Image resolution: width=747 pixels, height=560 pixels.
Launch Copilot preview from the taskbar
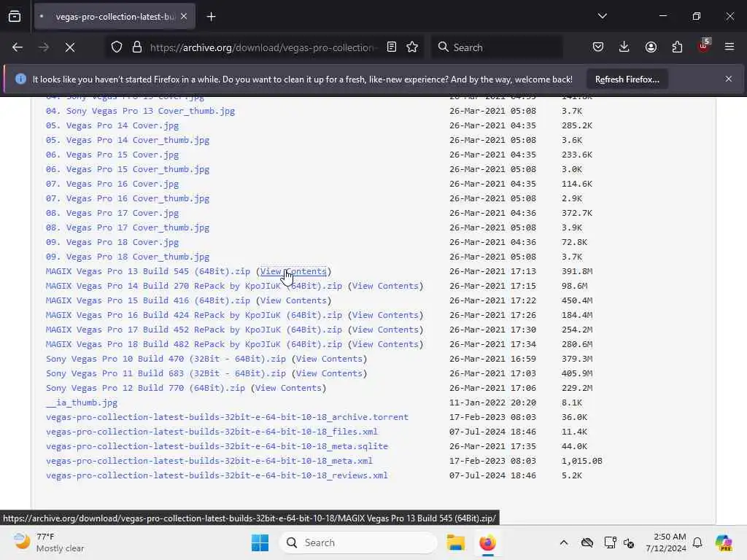tap(724, 542)
